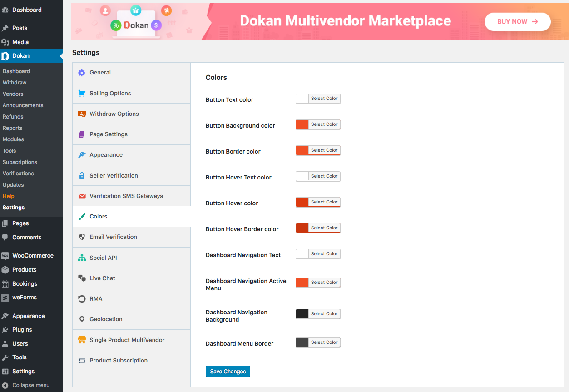Open the Product Subscription tab

[131, 361]
